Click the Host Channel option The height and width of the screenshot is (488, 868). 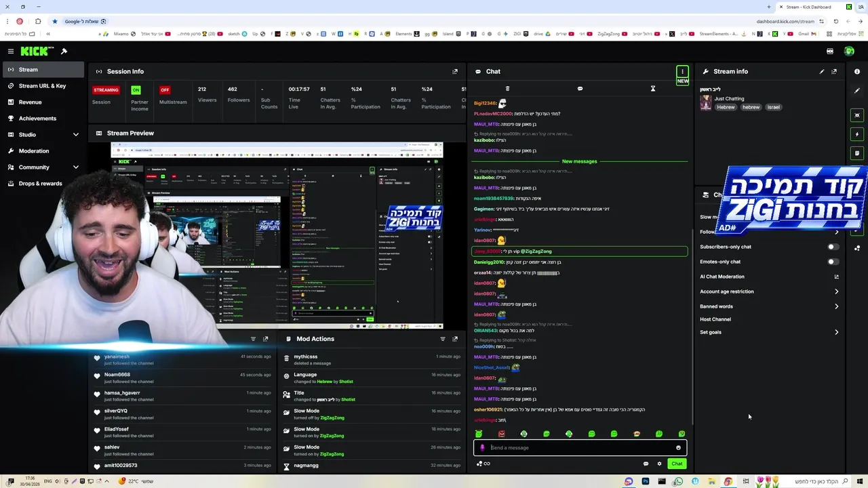coord(715,319)
